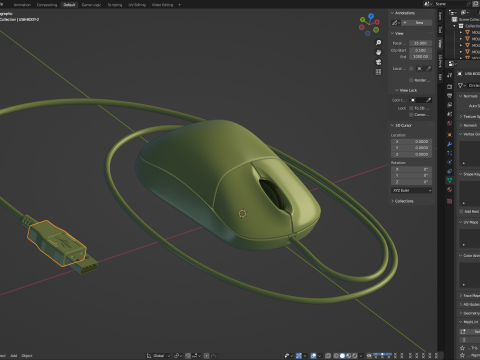Switch to the Compositing workspace tab

pyautogui.click(x=47, y=5)
